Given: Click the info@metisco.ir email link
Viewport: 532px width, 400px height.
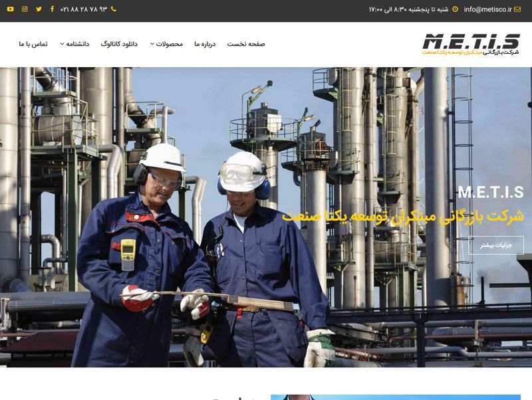Looking at the screenshot, I should [487, 9].
